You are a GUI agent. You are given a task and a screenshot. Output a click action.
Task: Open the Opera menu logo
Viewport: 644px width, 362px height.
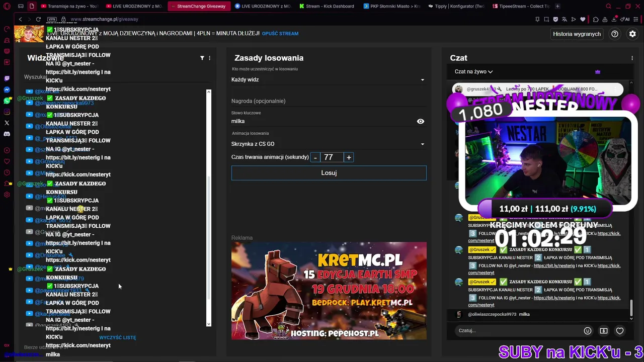pyautogui.click(x=7, y=6)
